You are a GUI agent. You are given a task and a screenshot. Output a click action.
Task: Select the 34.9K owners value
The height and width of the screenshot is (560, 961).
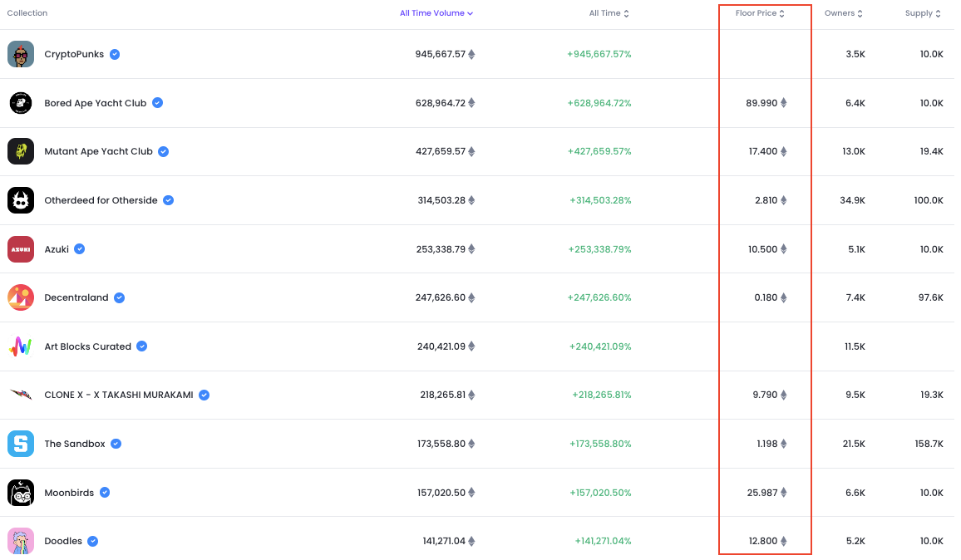[x=853, y=200]
